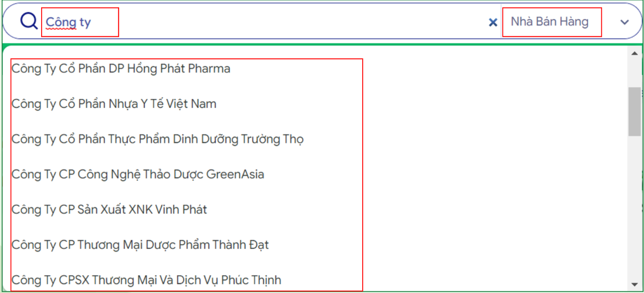Viewport: 644px width, 293px height.
Task: Pick Công Ty Cổ Phần Thực Phẩm Dinh Dưỡng Trường Thọ
Action: [157, 139]
